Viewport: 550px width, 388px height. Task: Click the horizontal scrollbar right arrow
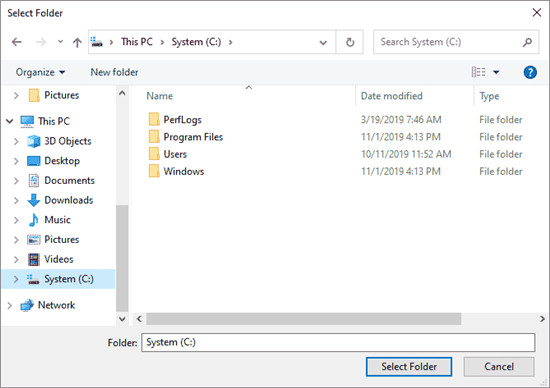[542, 319]
